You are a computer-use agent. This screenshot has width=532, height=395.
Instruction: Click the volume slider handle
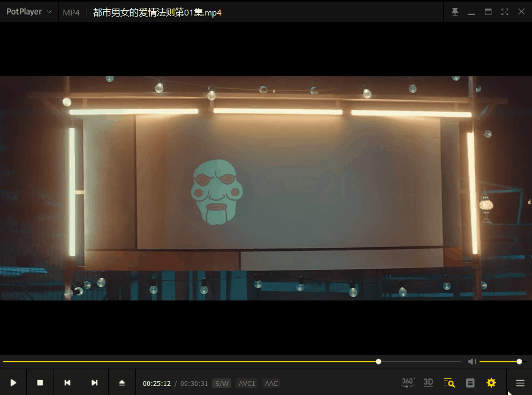pyautogui.click(x=519, y=362)
